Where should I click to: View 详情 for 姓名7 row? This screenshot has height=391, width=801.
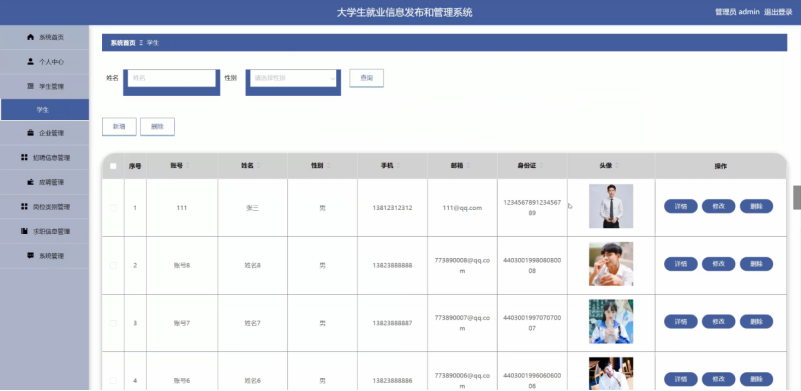pos(680,321)
